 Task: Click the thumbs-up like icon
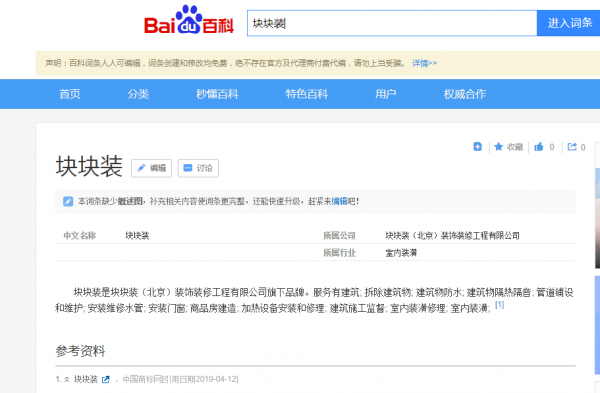coord(539,147)
